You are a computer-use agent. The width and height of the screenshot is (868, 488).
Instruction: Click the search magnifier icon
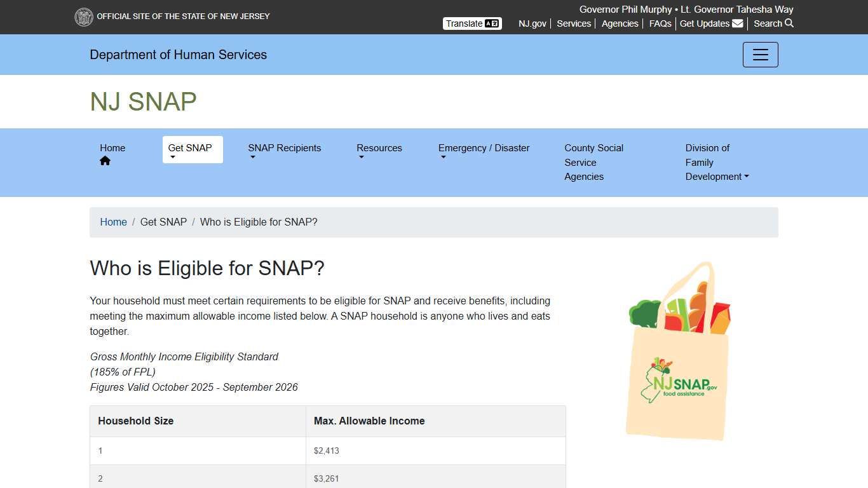pos(789,24)
